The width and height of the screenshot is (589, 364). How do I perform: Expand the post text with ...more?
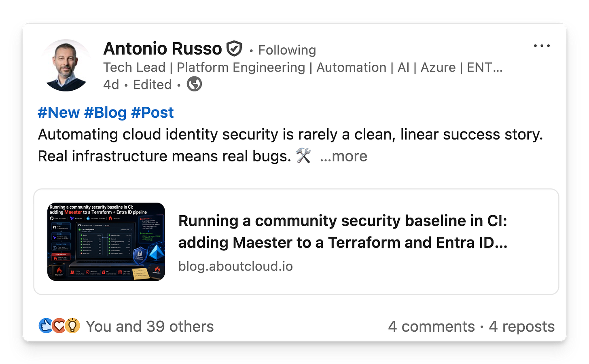[x=343, y=156]
